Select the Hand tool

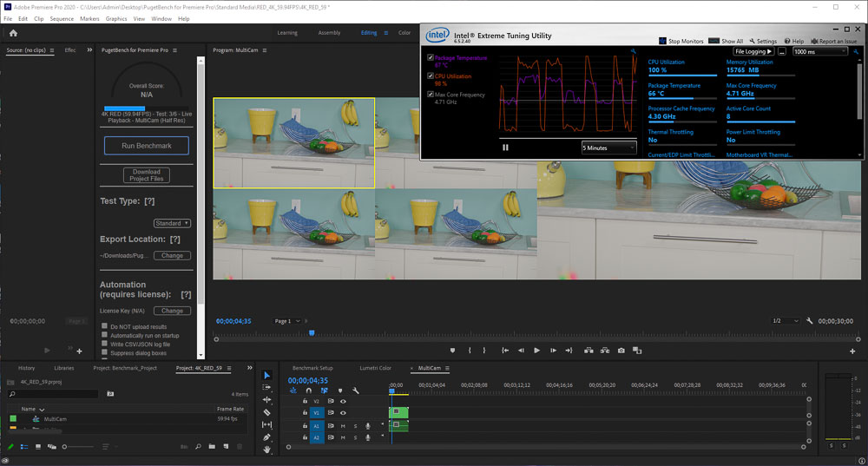coord(266,450)
